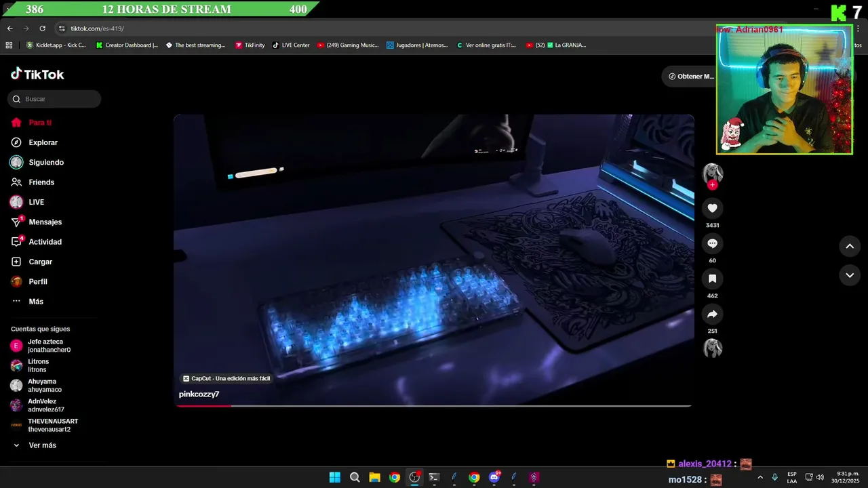The image size is (868, 488).
Task: Seek on the video progress bar
Action: (x=434, y=406)
